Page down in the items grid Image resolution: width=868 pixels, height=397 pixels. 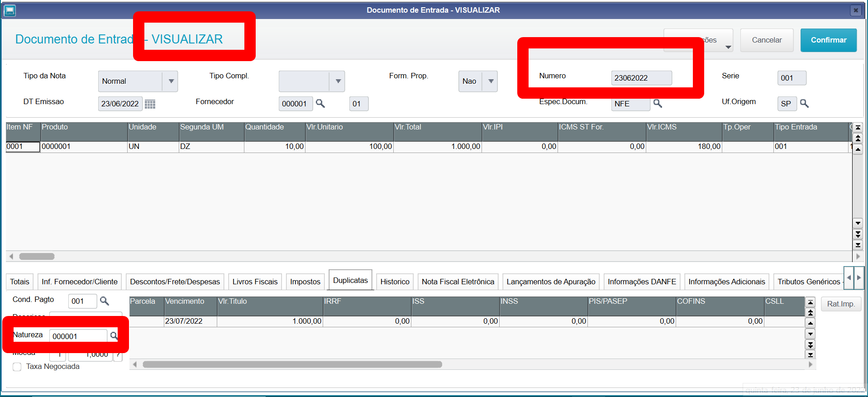pos(858,234)
